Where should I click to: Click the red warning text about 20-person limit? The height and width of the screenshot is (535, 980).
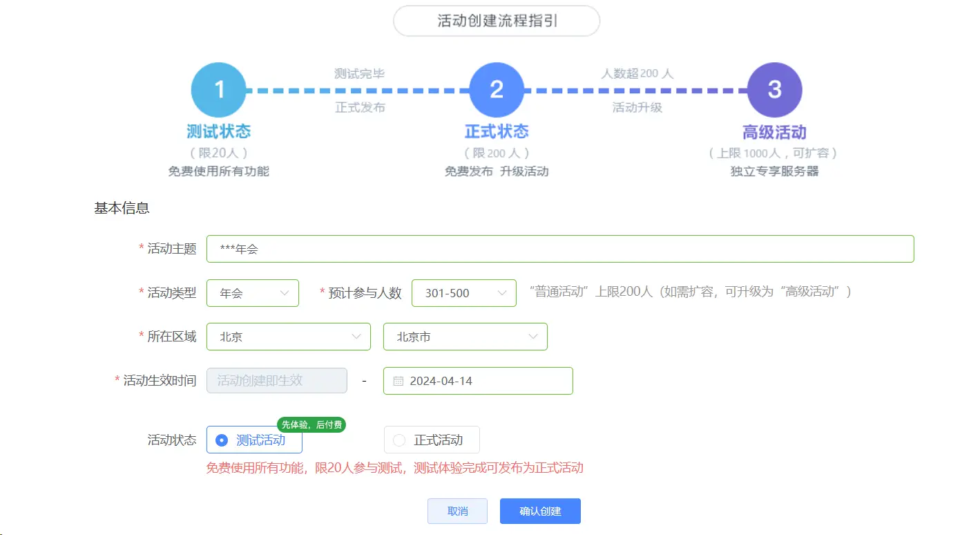pyautogui.click(x=395, y=467)
